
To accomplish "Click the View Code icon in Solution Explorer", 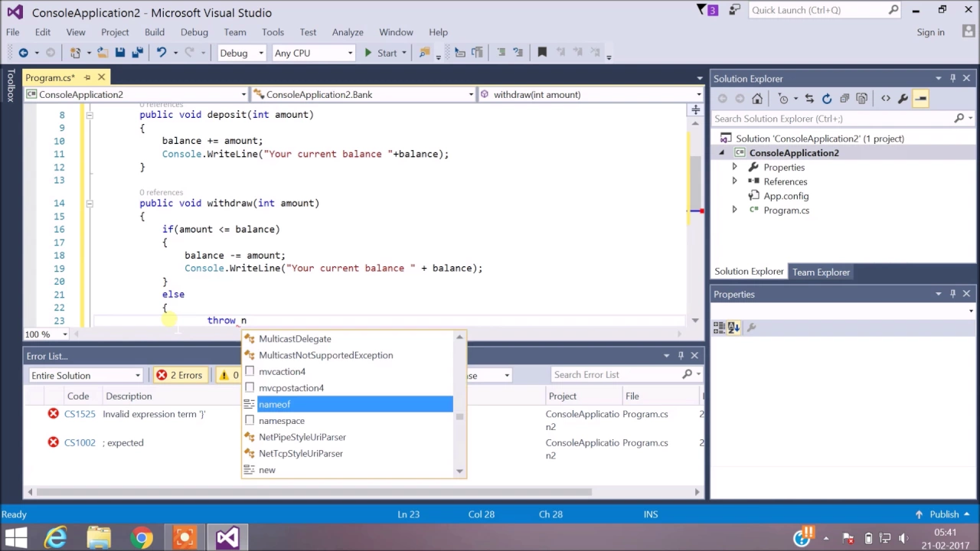I will tap(886, 99).
